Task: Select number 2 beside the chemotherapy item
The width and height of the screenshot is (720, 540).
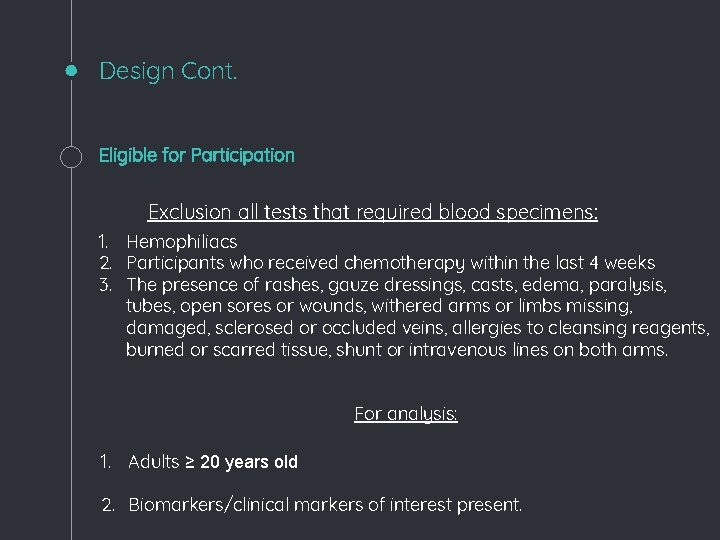Action: pos(103,263)
